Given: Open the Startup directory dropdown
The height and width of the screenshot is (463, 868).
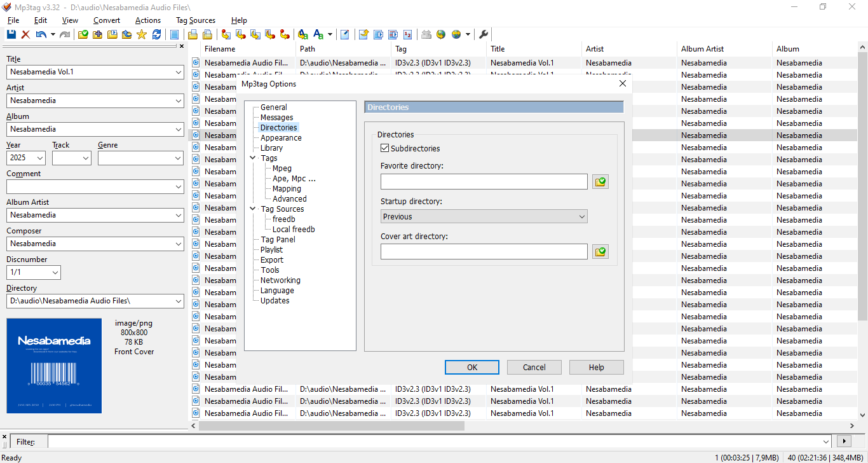Looking at the screenshot, I should click(x=484, y=216).
